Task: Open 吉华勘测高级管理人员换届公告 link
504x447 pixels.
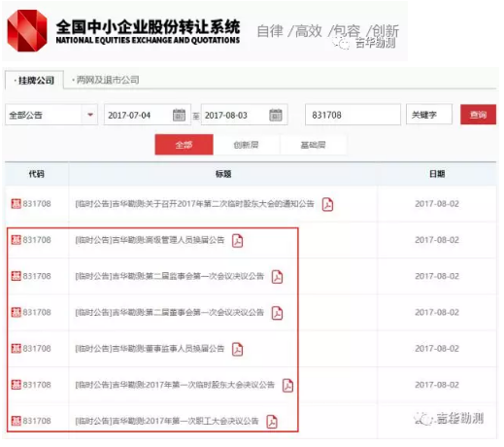Action: coord(150,240)
